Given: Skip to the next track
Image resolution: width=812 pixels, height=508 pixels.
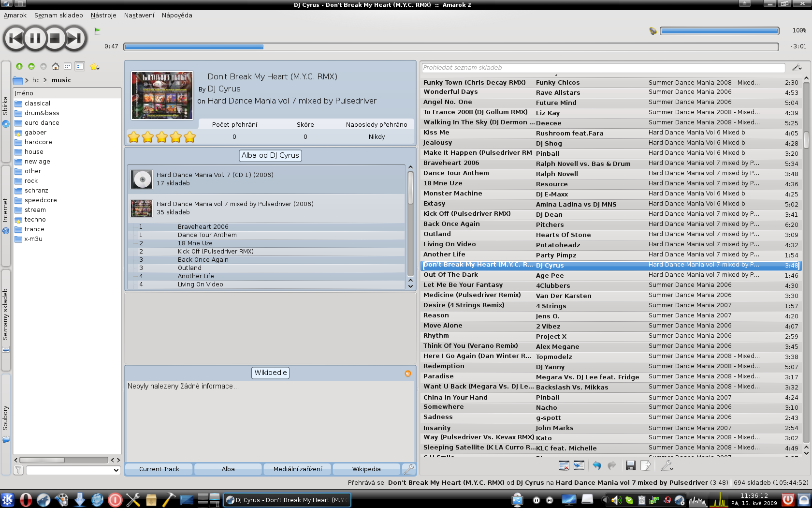Looking at the screenshot, I should (x=75, y=38).
